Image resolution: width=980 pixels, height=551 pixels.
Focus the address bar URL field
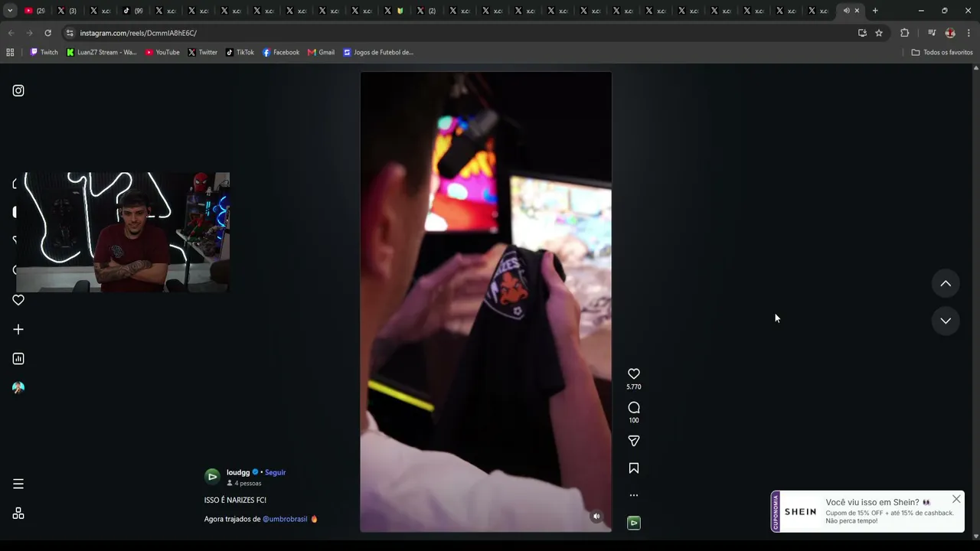459,33
